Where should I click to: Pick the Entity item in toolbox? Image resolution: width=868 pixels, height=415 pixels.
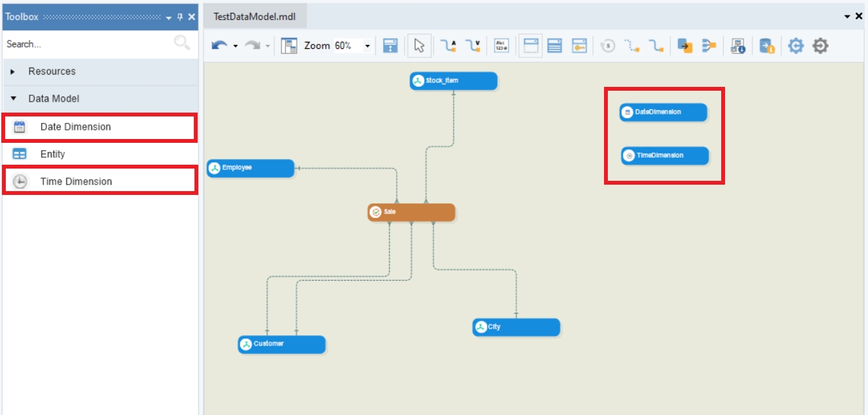[x=52, y=154]
